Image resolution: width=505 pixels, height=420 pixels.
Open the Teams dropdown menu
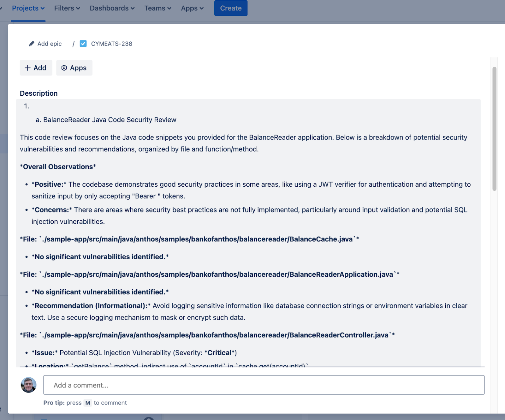tap(157, 8)
